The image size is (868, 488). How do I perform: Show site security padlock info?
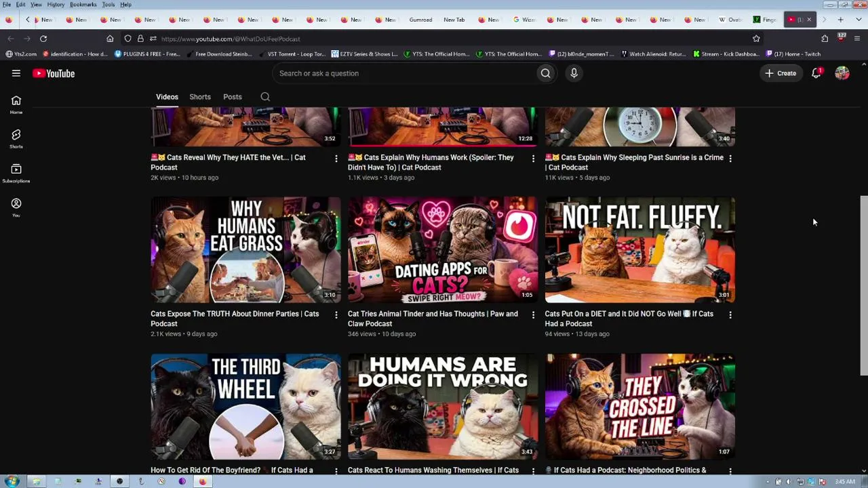tap(140, 39)
